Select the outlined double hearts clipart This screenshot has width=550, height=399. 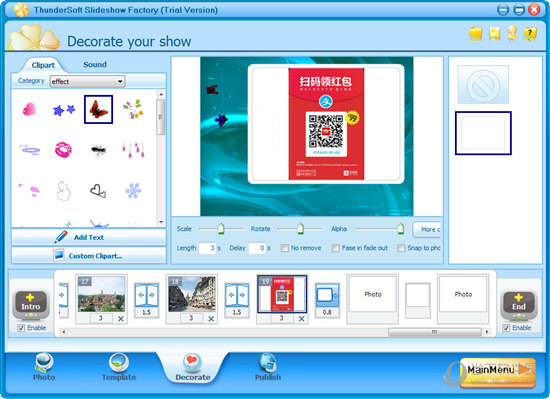[x=98, y=191]
